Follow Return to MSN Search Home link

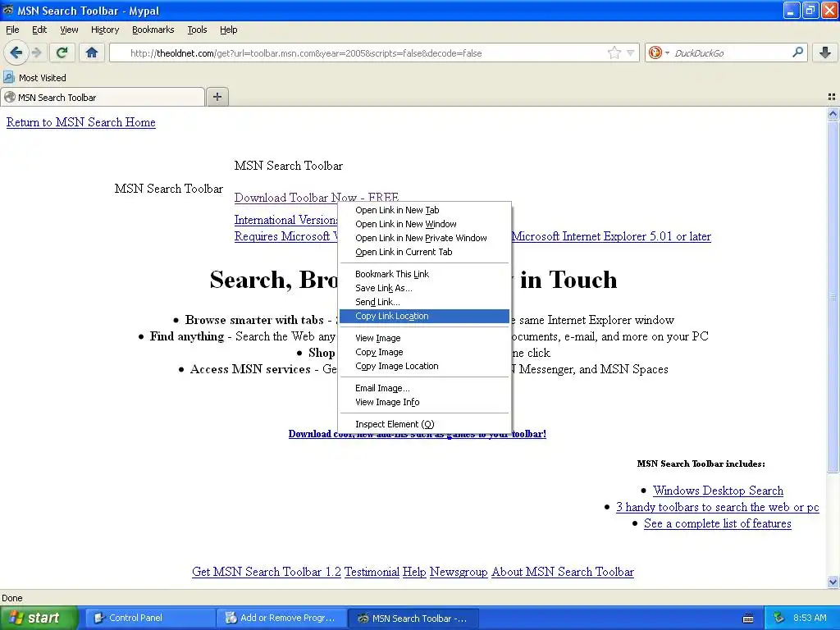pos(81,122)
